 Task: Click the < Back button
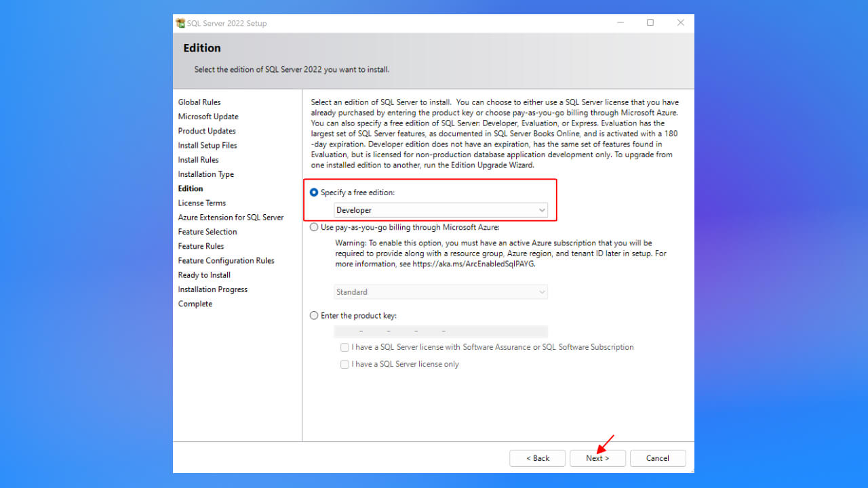[x=538, y=458]
